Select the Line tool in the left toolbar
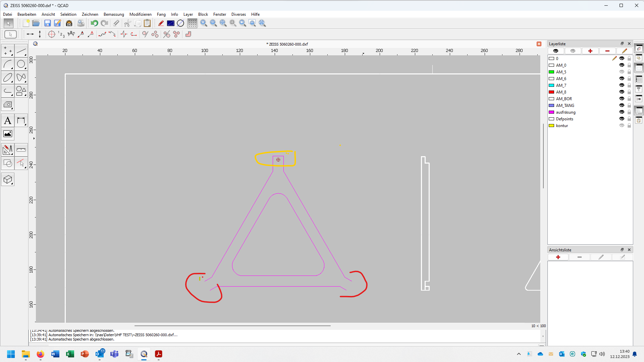Screen dimensions: 644x362 21,51
